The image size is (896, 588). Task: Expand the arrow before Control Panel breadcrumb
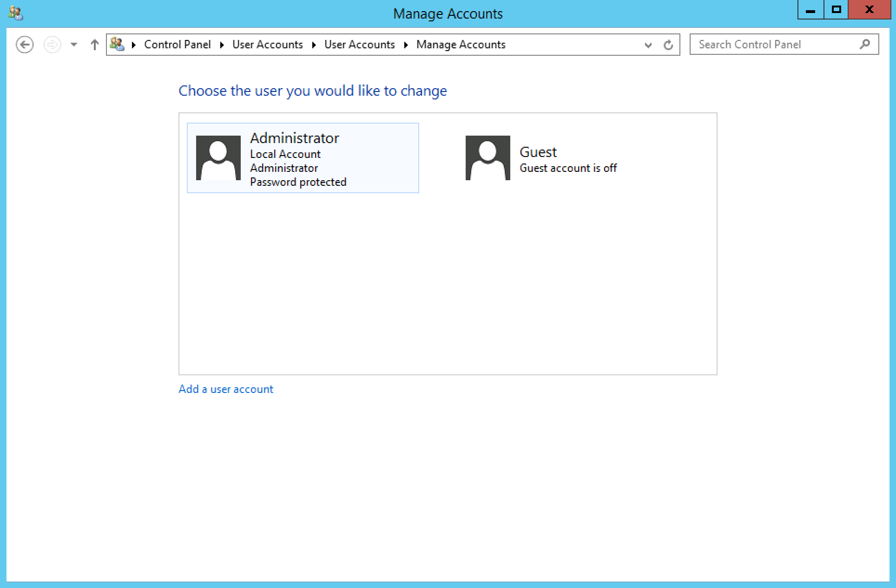(x=134, y=45)
